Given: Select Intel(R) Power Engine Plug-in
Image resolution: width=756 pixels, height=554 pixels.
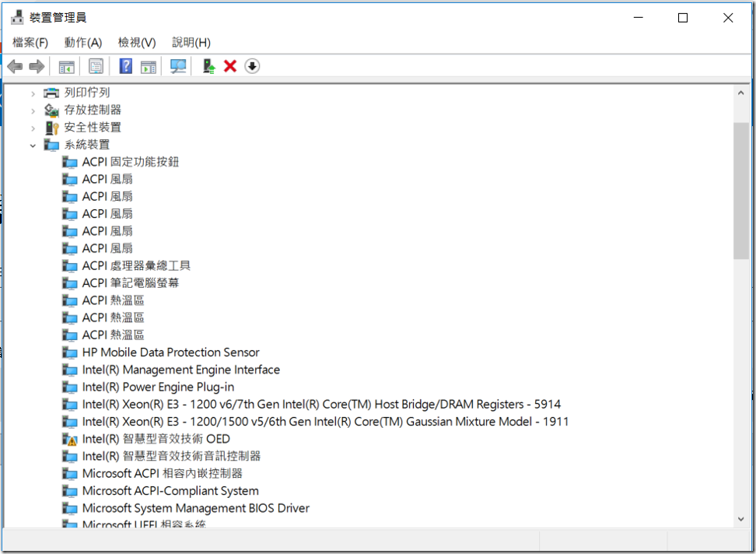Looking at the screenshot, I should (x=158, y=387).
